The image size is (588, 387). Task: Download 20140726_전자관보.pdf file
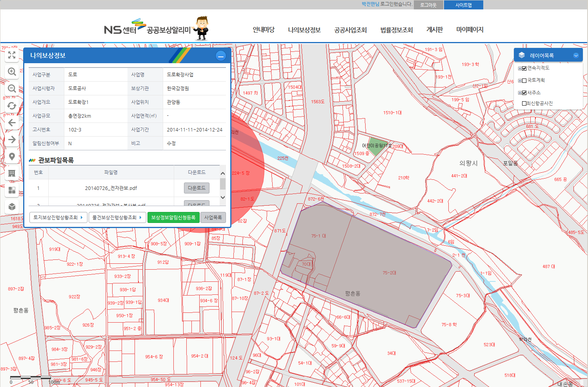(197, 188)
